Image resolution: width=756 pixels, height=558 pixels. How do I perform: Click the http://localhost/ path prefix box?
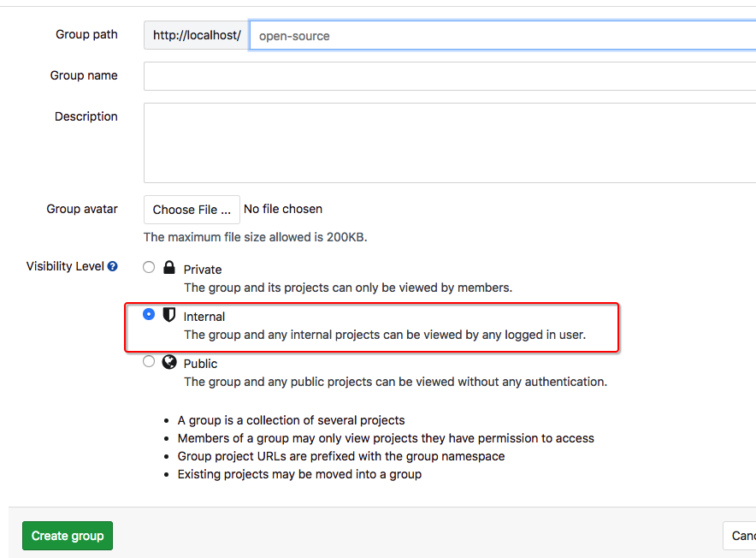click(196, 36)
